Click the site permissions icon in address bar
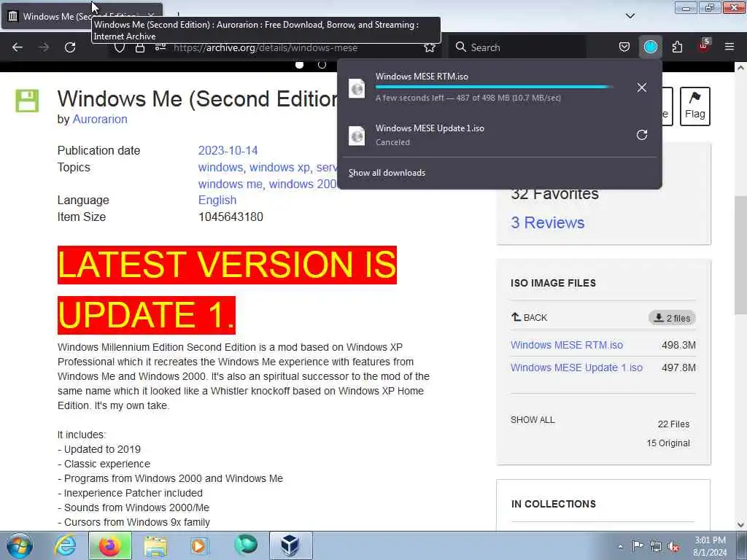The image size is (747, 560). 160,47
